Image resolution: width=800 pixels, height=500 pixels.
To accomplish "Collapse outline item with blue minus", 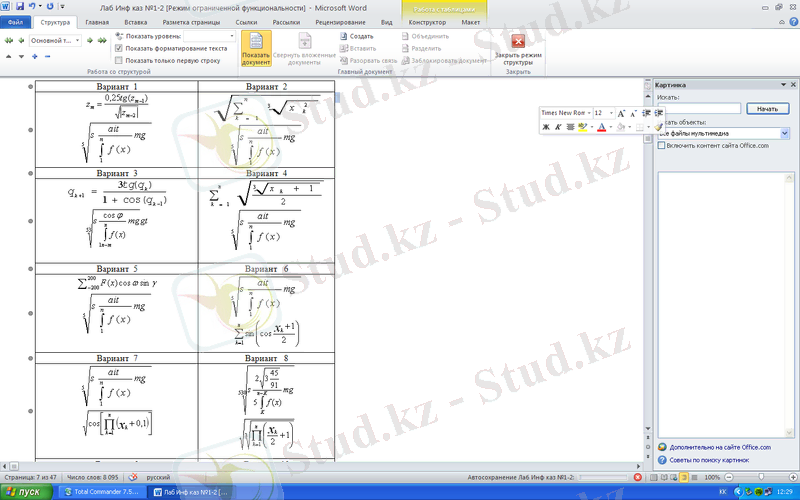I will [x=47, y=57].
